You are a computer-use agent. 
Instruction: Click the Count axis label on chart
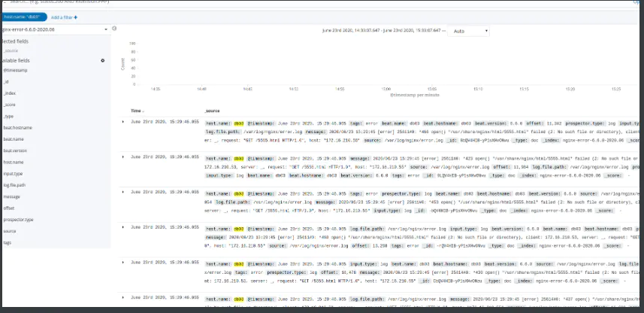(122, 64)
